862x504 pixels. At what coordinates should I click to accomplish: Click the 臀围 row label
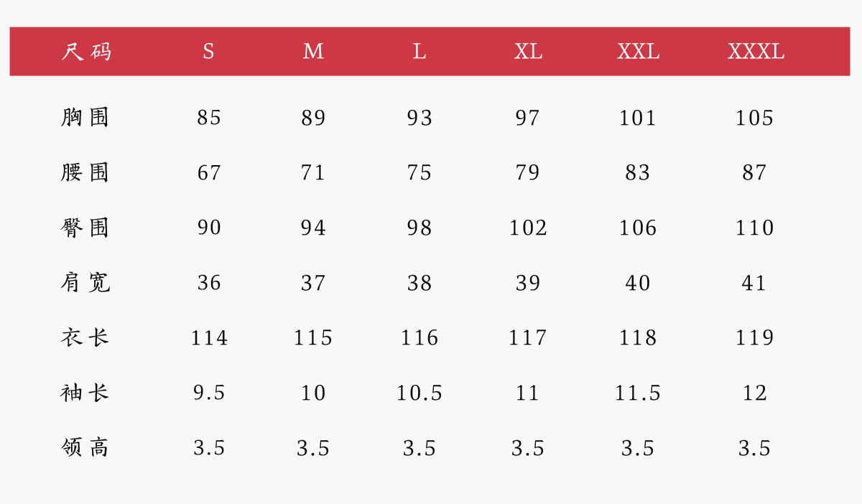click(x=85, y=228)
